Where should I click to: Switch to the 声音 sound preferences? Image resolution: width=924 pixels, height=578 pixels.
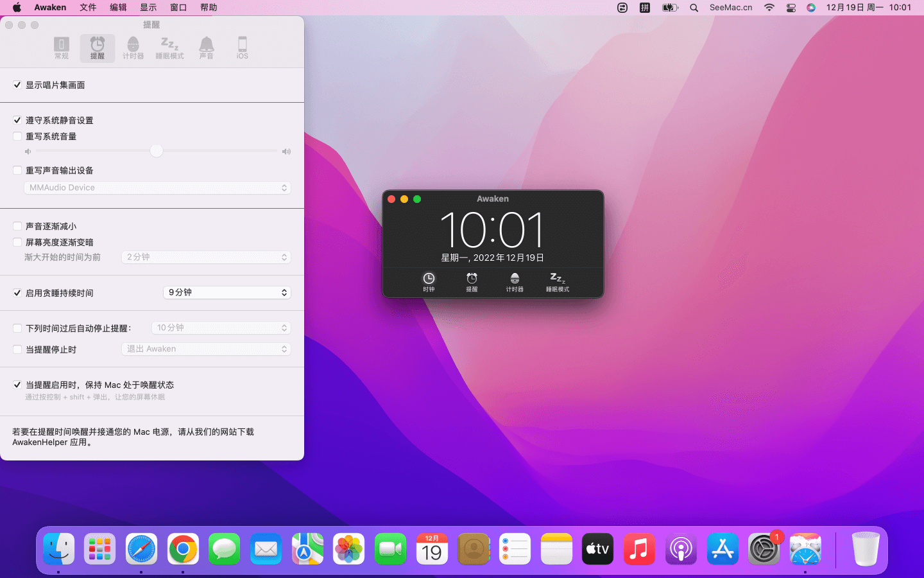click(206, 48)
